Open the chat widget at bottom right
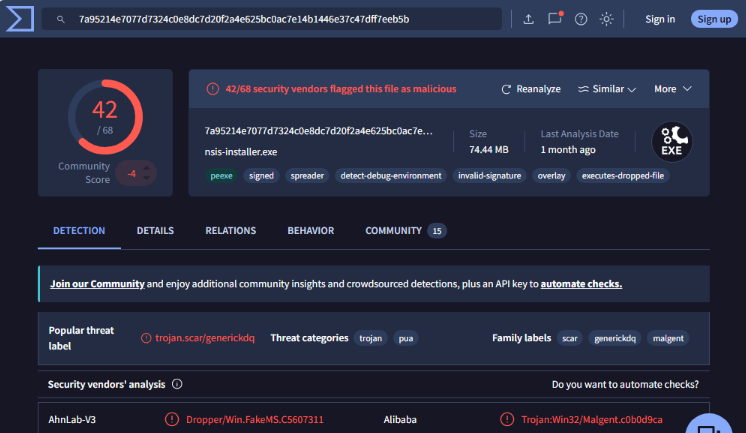 pyautogui.click(x=709, y=425)
